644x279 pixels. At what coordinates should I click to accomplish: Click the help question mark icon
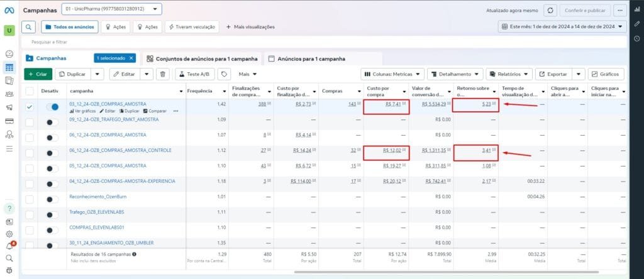click(x=9, y=209)
